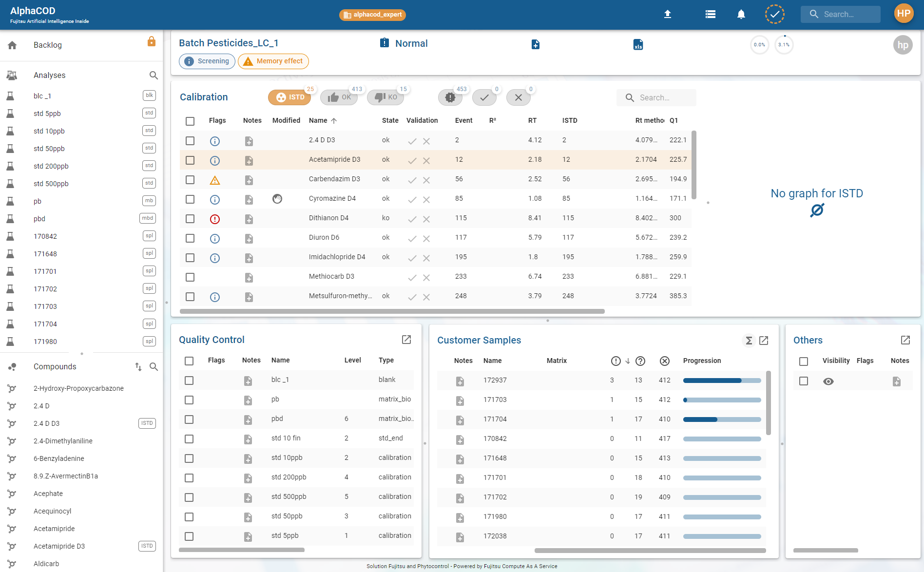Click the Screening info button
This screenshot has height=572, width=924.
[207, 61]
